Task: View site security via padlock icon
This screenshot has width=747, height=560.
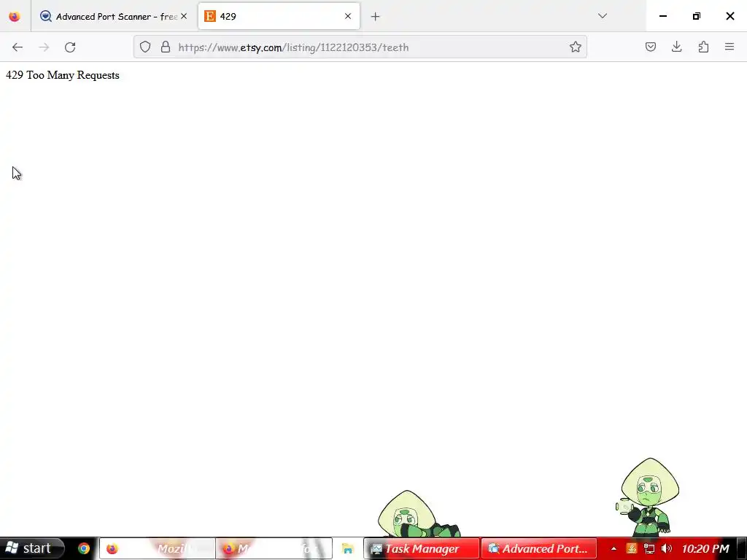Action: 166,47
